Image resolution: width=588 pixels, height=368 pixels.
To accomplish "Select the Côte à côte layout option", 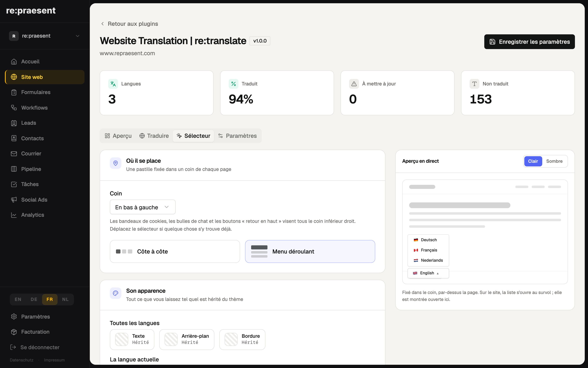I will coord(175,251).
